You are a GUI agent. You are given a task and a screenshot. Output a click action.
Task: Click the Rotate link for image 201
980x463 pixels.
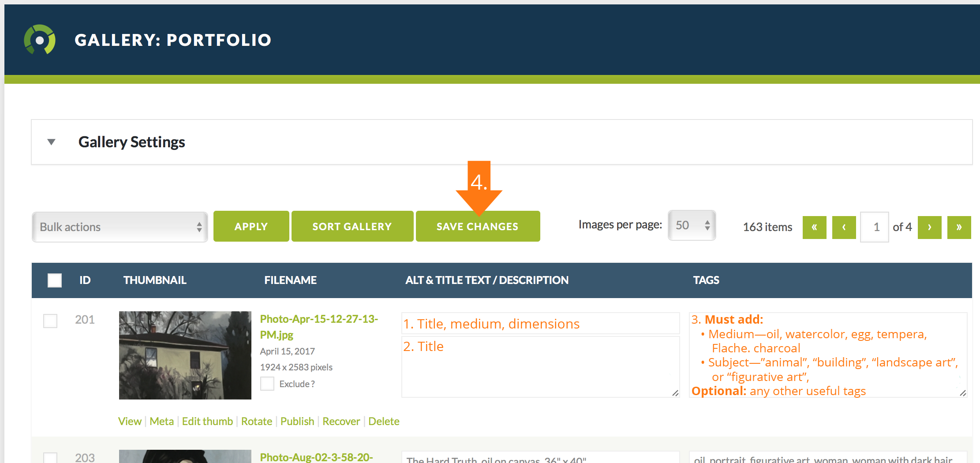point(256,422)
